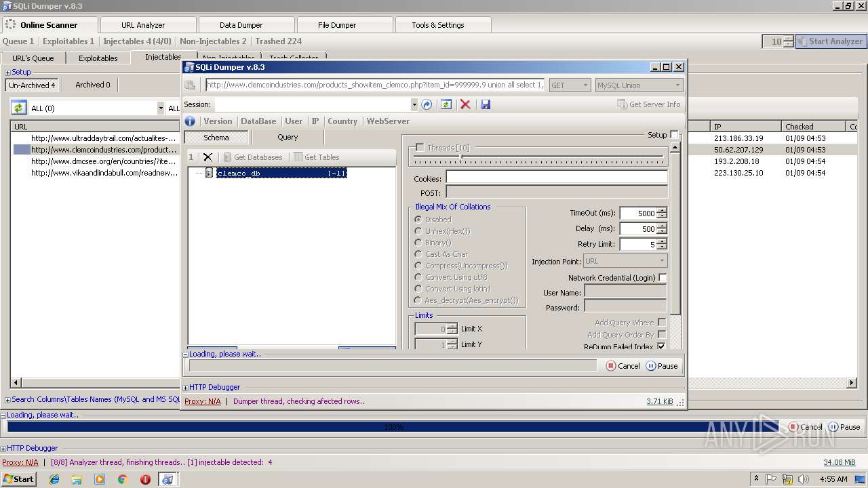The image size is (868, 488).
Task: Select Convert Using utf8 radio option
Action: click(418, 277)
